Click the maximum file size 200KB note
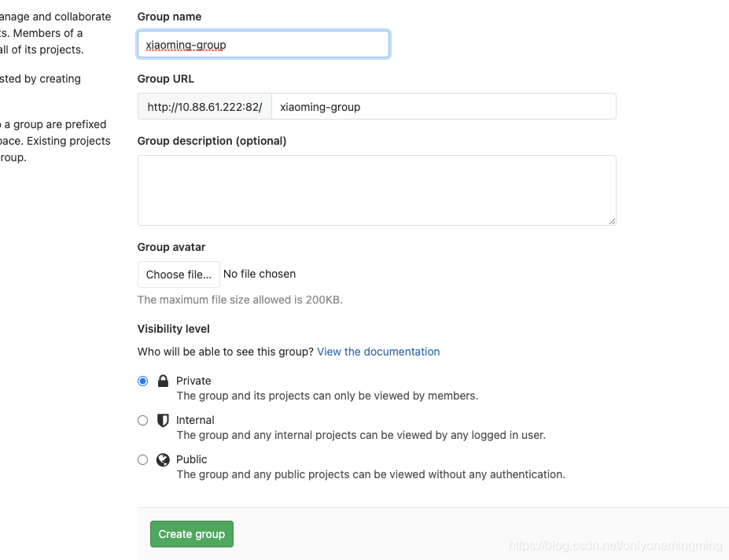 240,300
